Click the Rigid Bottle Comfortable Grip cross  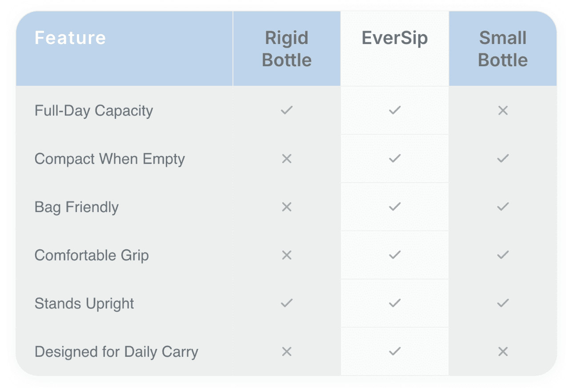pyautogui.click(x=287, y=255)
